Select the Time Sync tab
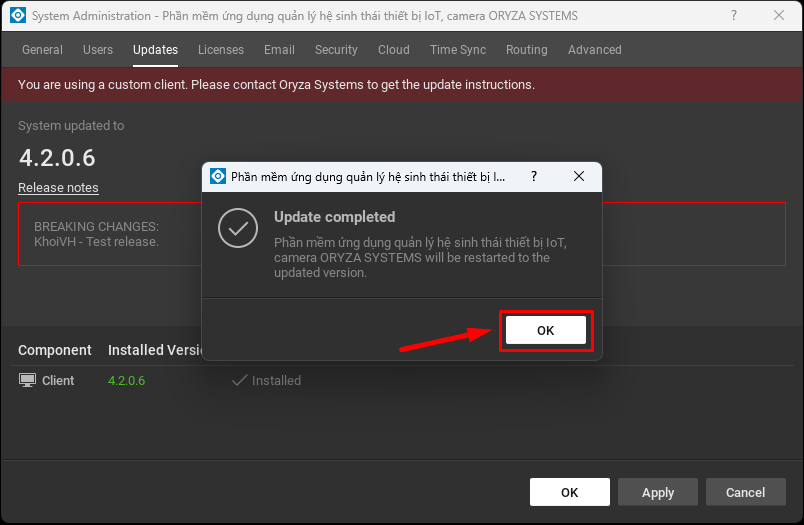Viewport: 804px width, 525px height. 458,50
